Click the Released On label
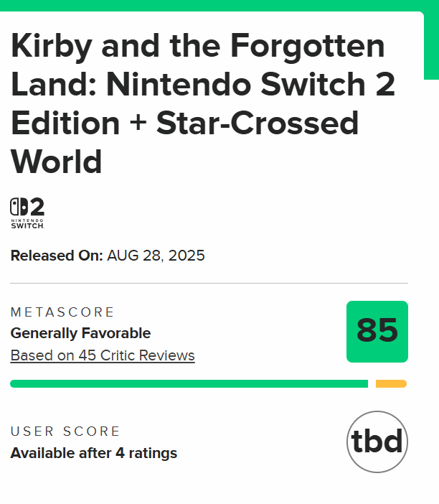This screenshot has height=504, width=439. 57,256
